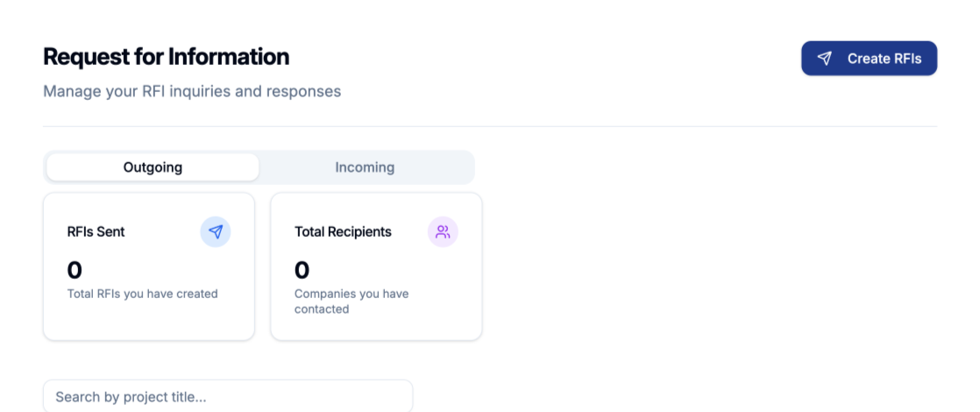
Task: Click the zero count under RFIs Sent
Action: click(x=75, y=270)
